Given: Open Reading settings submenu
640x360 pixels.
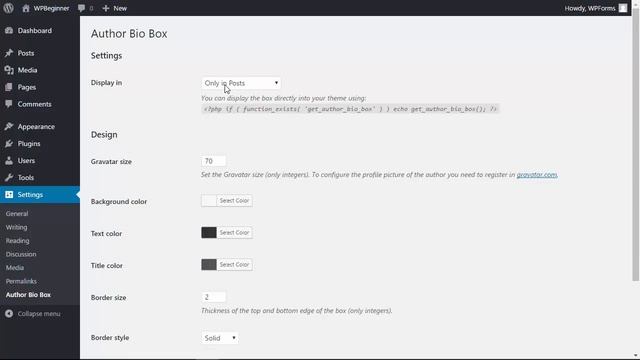Looking at the screenshot, I should 18,240.
